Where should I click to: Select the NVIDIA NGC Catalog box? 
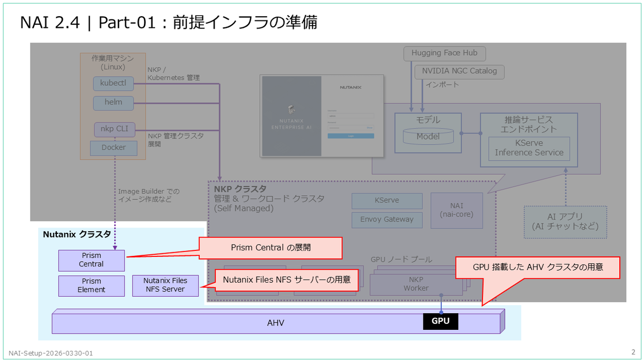click(x=459, y=71)
